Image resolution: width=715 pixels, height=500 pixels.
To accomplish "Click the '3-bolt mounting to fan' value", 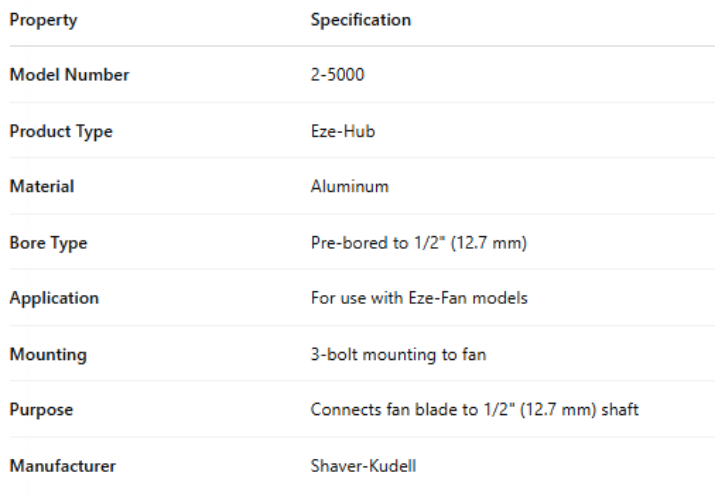I will click(x=398, y=354).
